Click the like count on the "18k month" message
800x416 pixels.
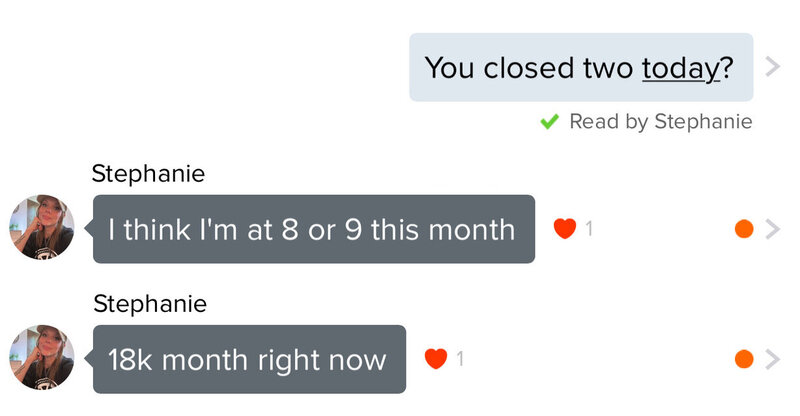(460, 358)
